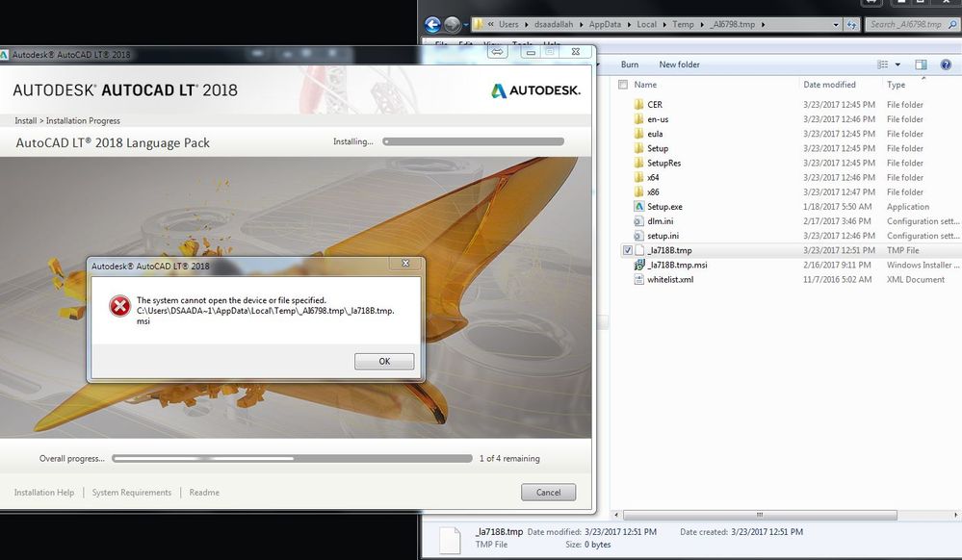The height and width of the screenshot is (560, 962).
Task: Create a New folder in Explorer
Action: tap(679, 64)
